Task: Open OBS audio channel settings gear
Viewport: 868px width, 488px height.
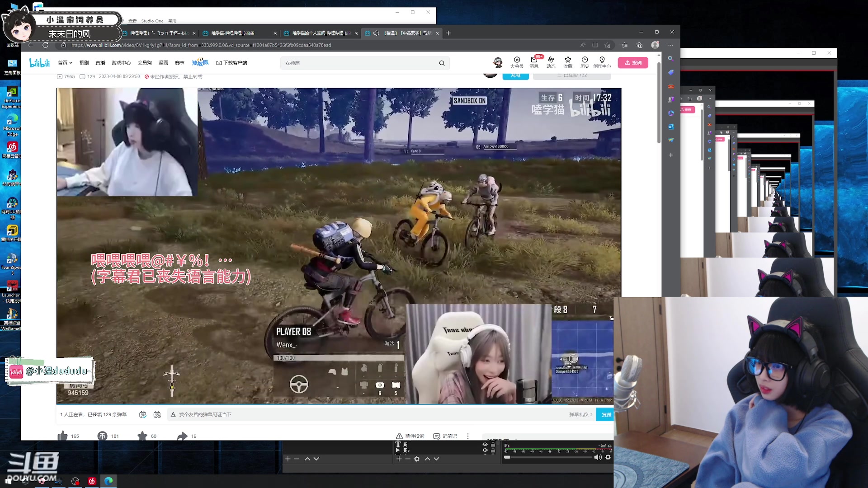Action: coord(608,457)
